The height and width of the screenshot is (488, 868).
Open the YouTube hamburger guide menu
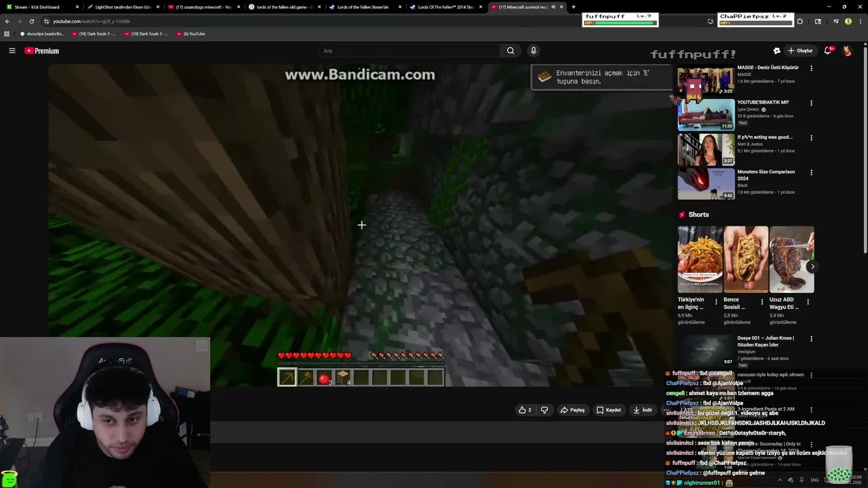tap(12, 51)
